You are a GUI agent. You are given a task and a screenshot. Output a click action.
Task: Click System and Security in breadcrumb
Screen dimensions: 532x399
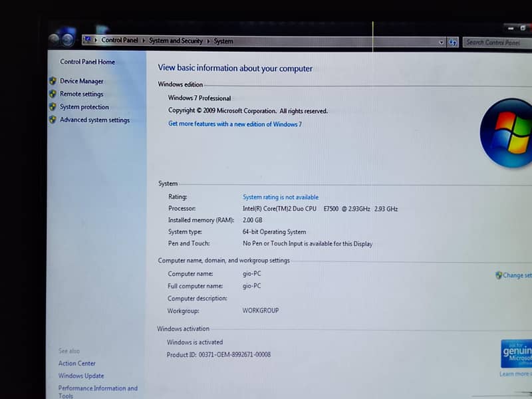(x=176, y=41)
